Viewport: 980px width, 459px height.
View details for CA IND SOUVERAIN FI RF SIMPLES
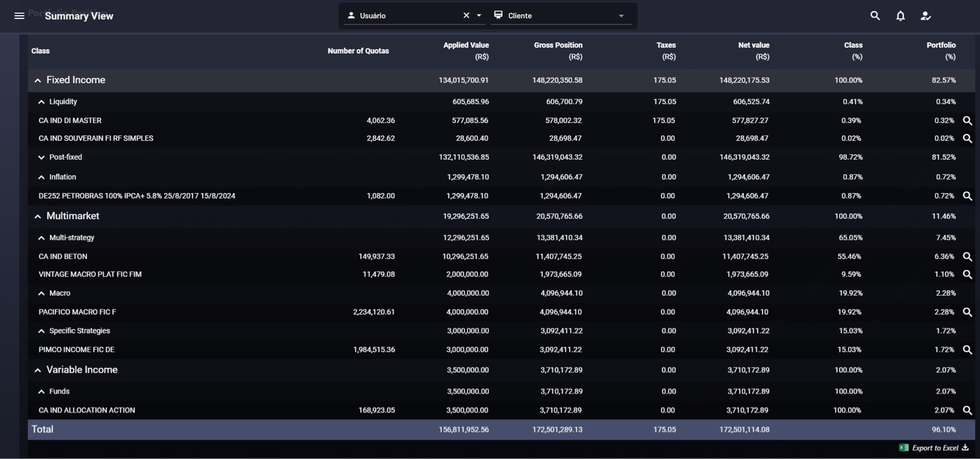[967, 138]
